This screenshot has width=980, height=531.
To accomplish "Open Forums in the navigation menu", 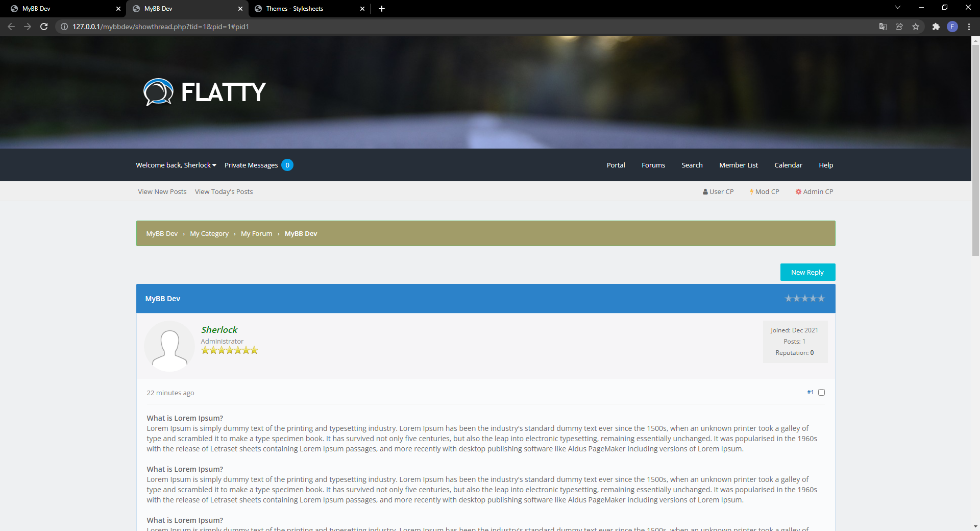I will [x=653, y=165].
